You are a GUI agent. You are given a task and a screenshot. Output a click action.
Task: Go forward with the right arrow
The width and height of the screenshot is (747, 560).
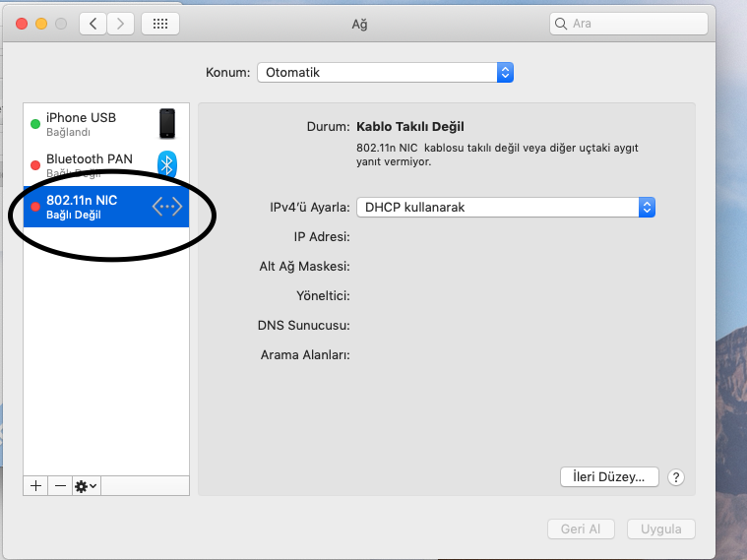121,24
